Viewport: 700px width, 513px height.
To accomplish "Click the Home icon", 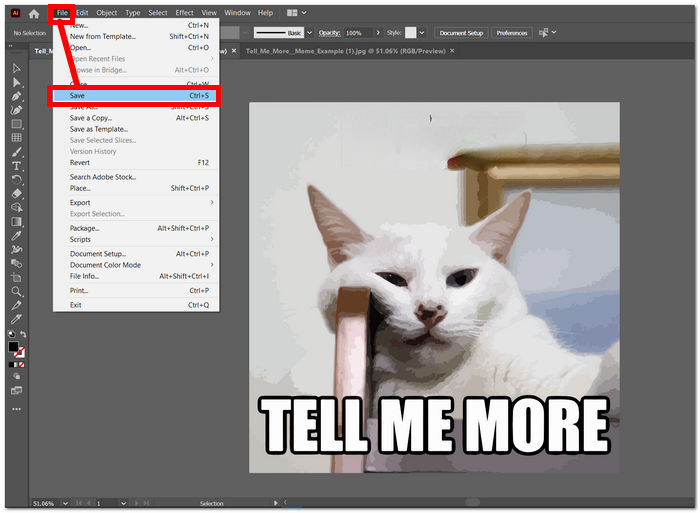I will 34,13.
